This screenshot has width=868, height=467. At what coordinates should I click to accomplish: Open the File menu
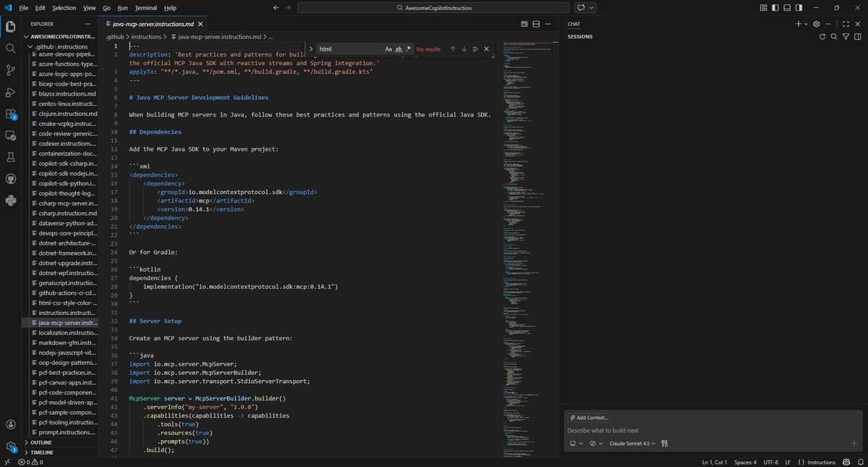(x=24, y=8)
